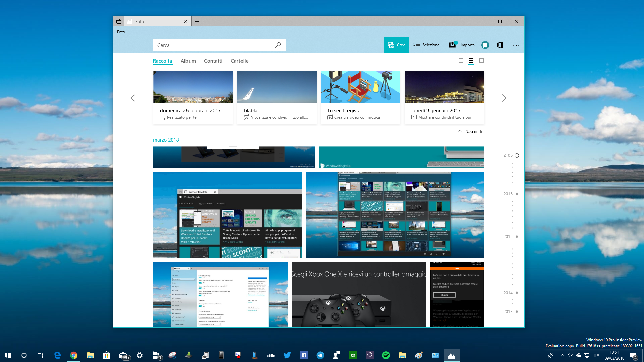Open Spotify from the taskbar
Viewport: 644px width, 362px height.
pyautogui.click(x=386, y=355)
